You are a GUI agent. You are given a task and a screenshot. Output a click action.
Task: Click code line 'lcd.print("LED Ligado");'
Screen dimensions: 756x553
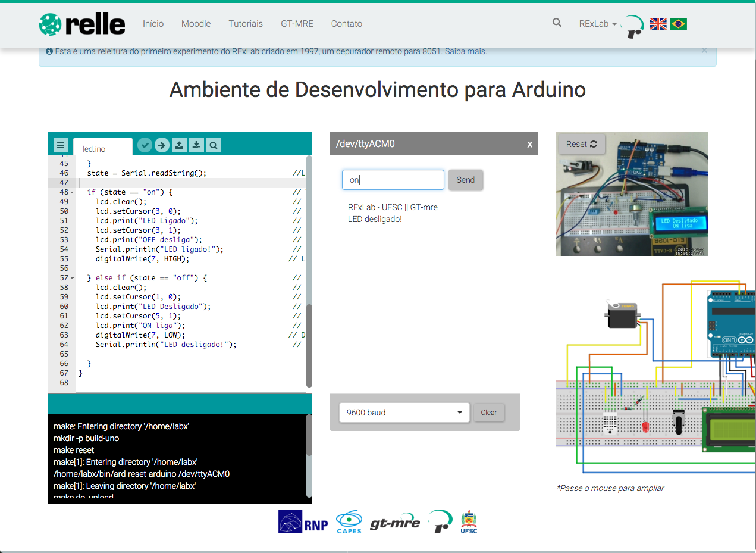(146, 221)
